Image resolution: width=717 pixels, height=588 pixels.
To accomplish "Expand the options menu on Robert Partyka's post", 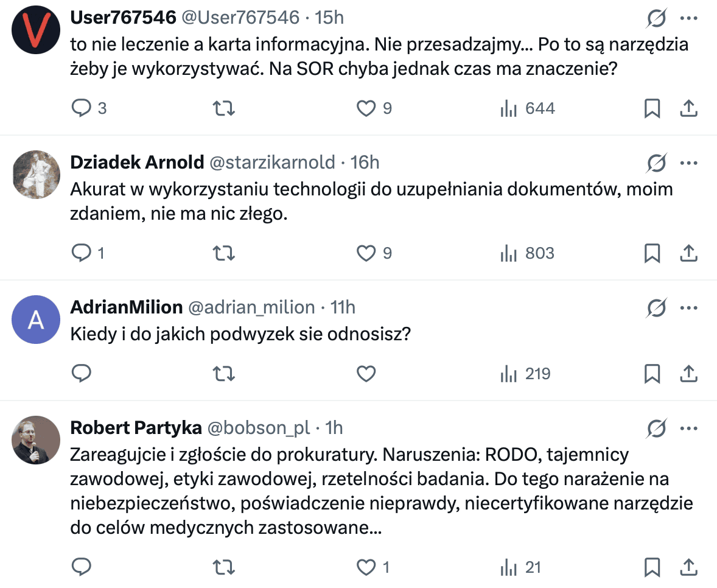I will (688, 428).
